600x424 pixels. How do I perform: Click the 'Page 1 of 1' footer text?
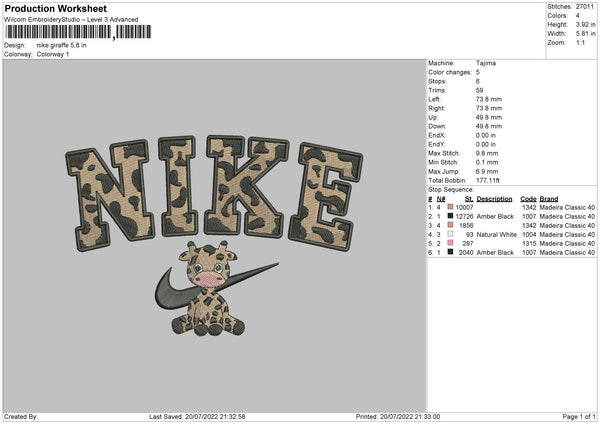pyautogui.click(x=579, y=416)
